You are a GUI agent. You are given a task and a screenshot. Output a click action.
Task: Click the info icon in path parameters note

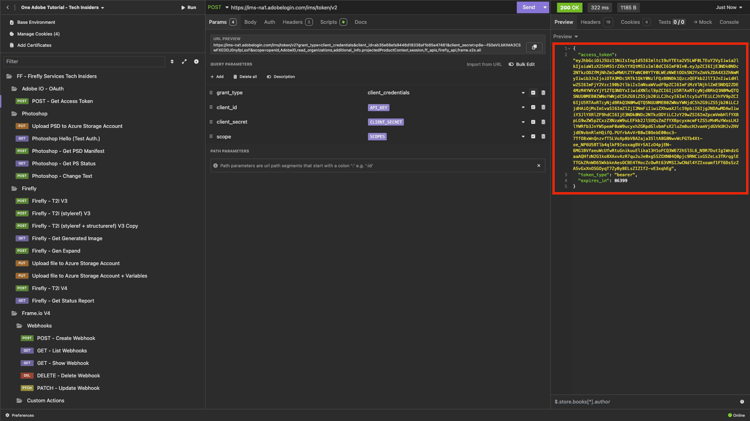pyautogui.click(x=215, y=166)
